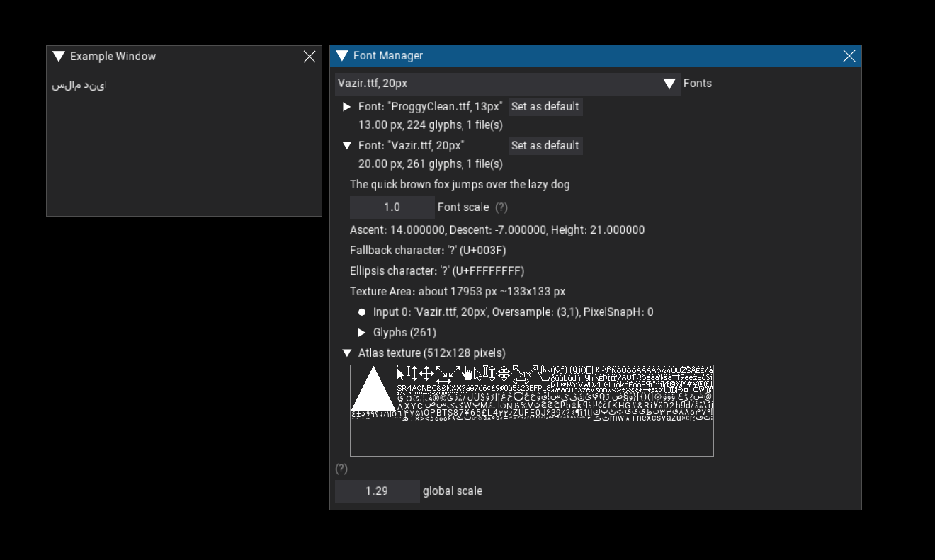Click the Persian sample text in Example Window
Viewport: 935px width, 560px height.
point(79,86)
